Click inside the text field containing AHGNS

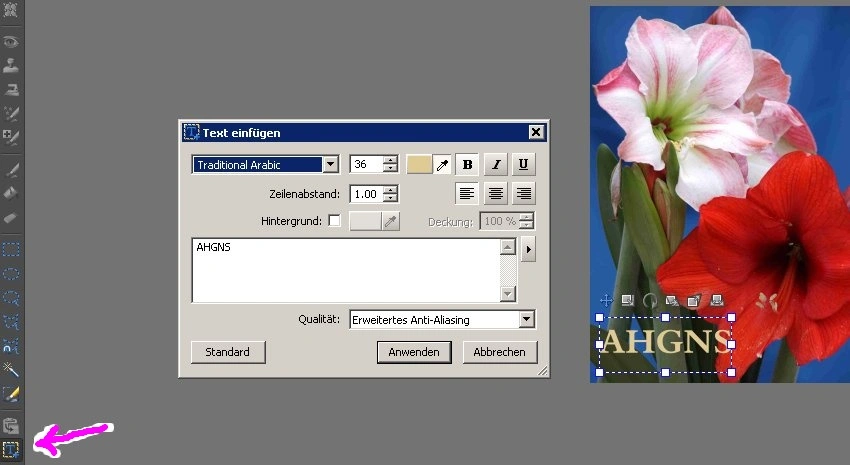point(345,269)
